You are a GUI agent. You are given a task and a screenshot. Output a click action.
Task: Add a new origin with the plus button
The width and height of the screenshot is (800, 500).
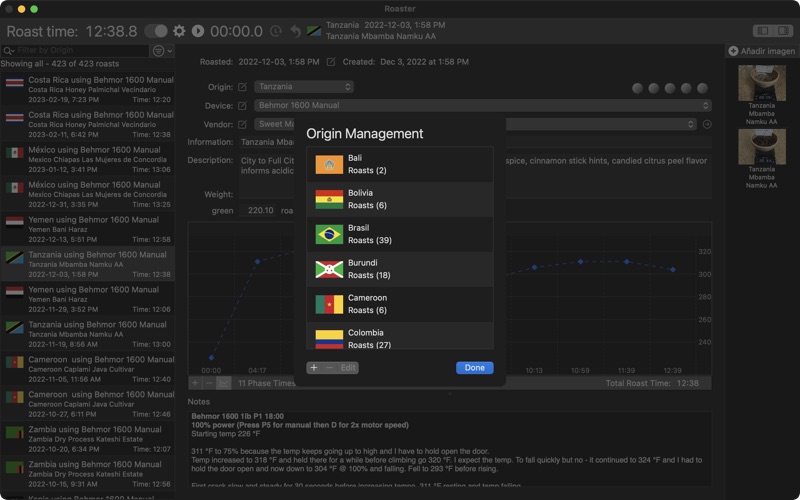coord(314,368)
